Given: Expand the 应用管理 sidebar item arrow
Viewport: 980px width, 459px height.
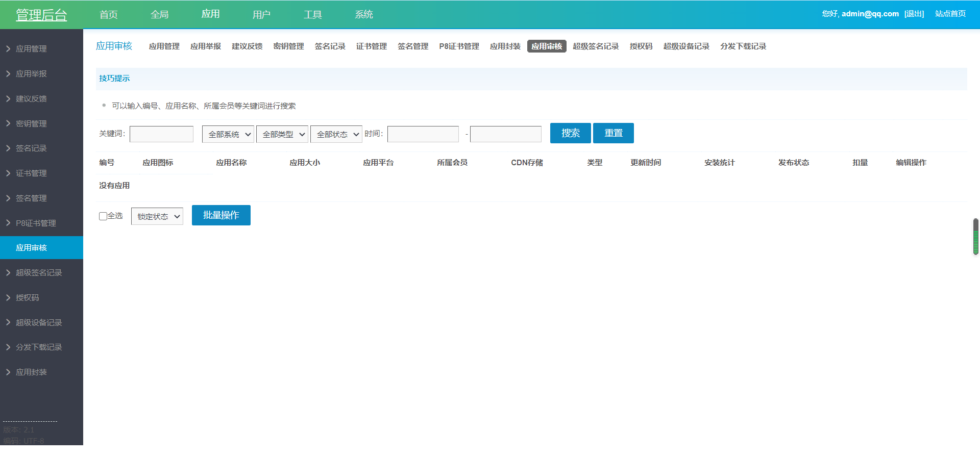Looking at the screenshot, I should [7, 48].
